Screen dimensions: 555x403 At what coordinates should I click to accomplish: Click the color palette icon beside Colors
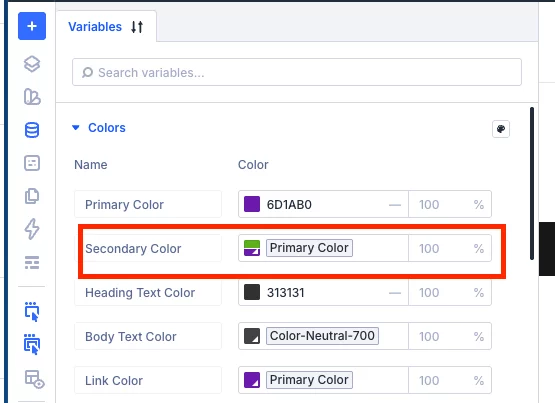click(501, 129)
